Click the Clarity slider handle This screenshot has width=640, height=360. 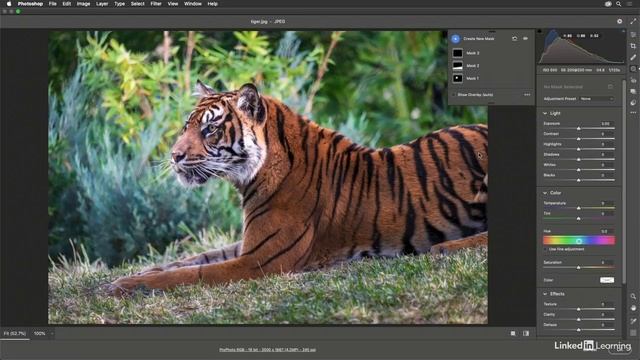[579, 319]
